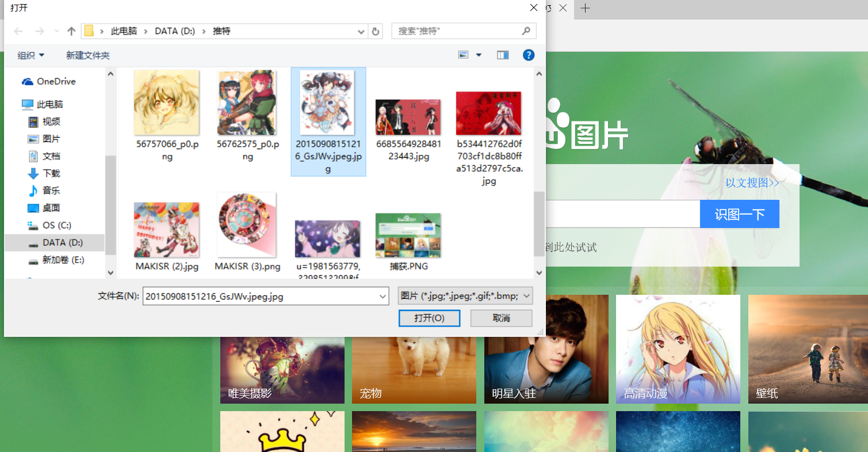This screenshot has width=868, height=452.
Task: Expand the view options dropdown arrow
Action: 479,55
